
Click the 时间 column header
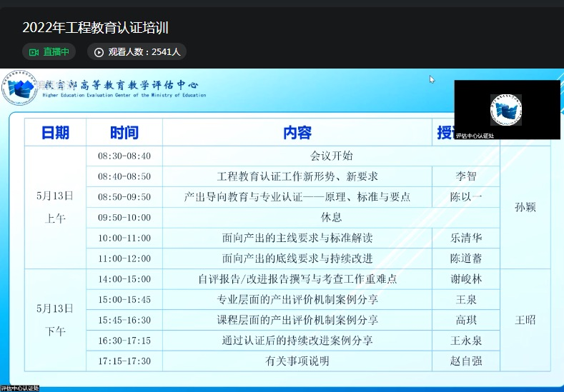tap(124, 132)
